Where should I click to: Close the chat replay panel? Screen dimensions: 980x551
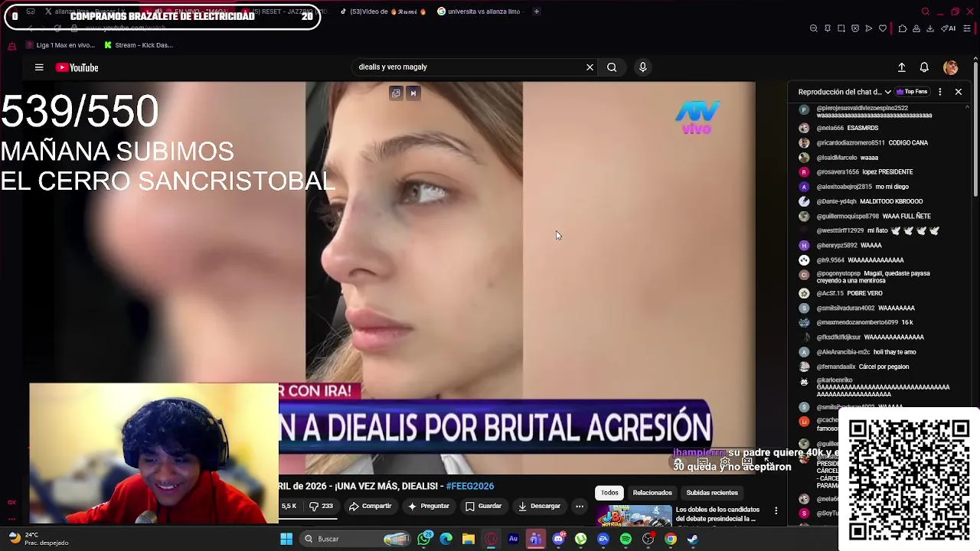coord(958,92)
